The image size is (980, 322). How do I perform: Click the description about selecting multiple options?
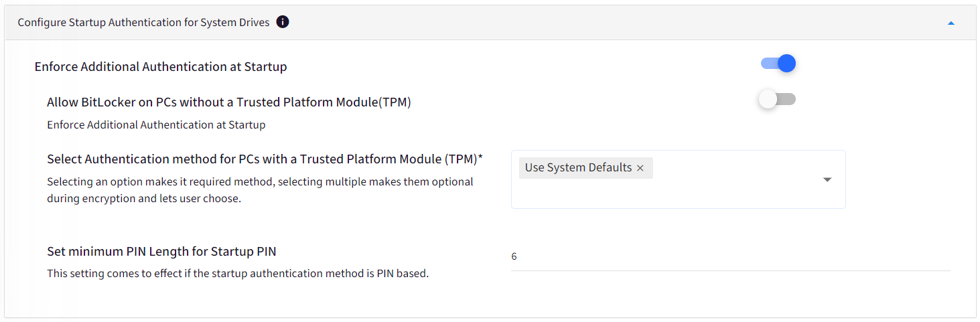click(x=260, y=190)
